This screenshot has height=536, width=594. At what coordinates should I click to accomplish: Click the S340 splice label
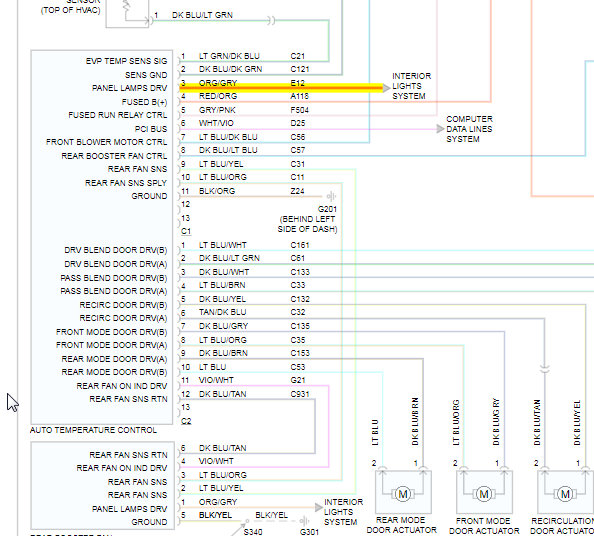pos(253,532)
